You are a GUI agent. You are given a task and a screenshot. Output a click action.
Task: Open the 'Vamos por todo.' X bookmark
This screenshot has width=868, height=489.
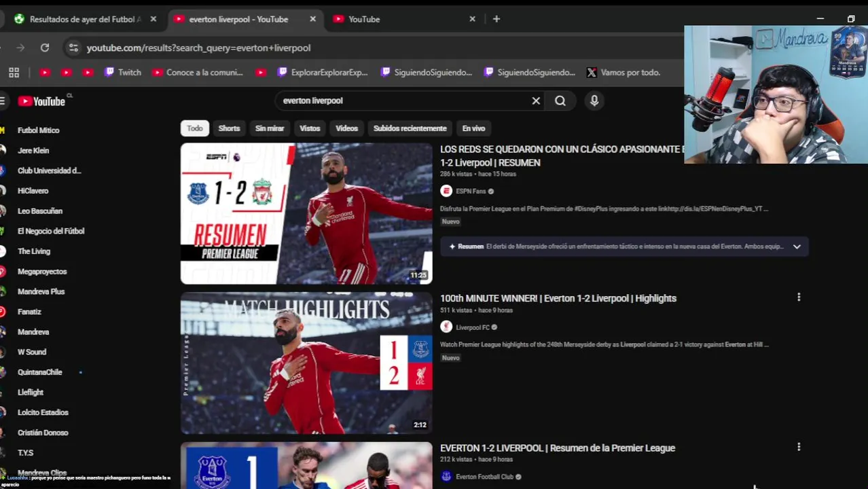click(x=623, y=72)
